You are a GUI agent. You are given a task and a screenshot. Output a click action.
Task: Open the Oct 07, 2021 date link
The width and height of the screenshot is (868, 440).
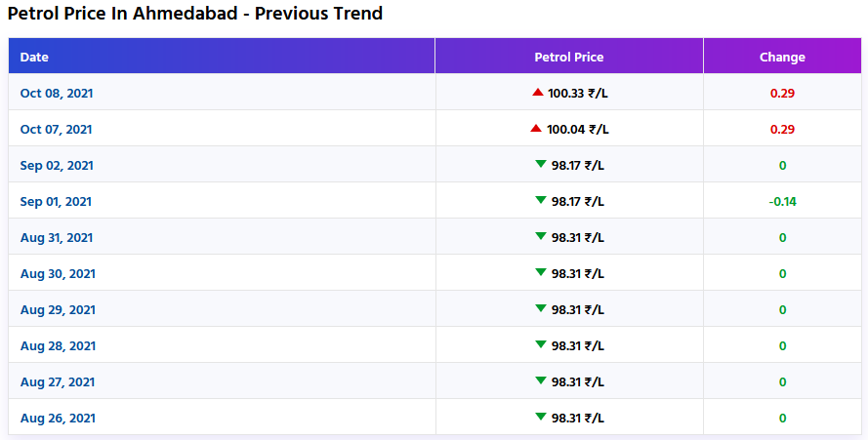pyautogui.click(x=57, y=129)
